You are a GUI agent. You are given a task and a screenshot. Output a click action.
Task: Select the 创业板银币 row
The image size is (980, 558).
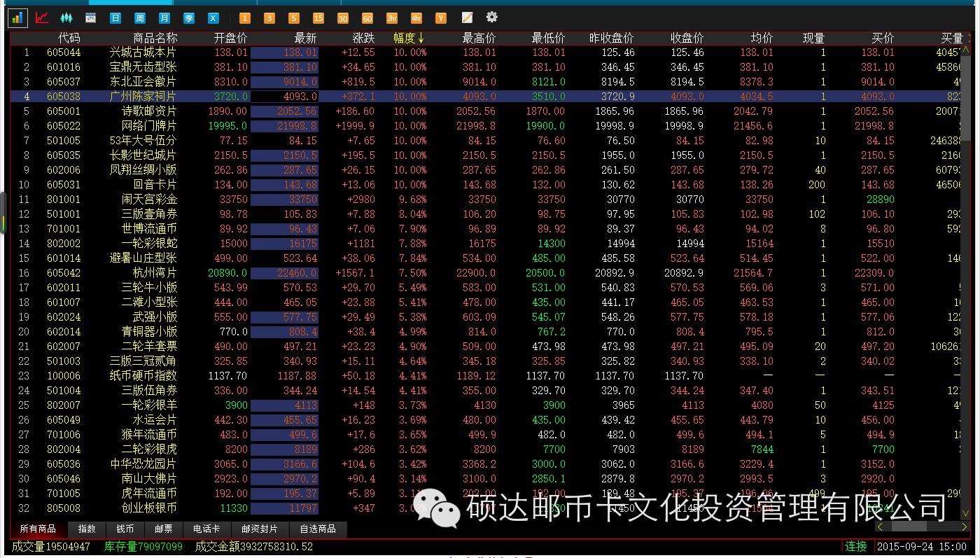[x=486, y=508]
